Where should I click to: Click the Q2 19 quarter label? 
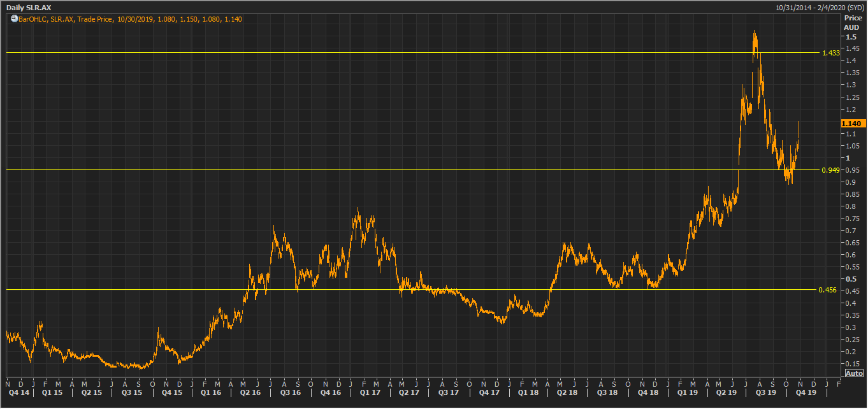725,393
